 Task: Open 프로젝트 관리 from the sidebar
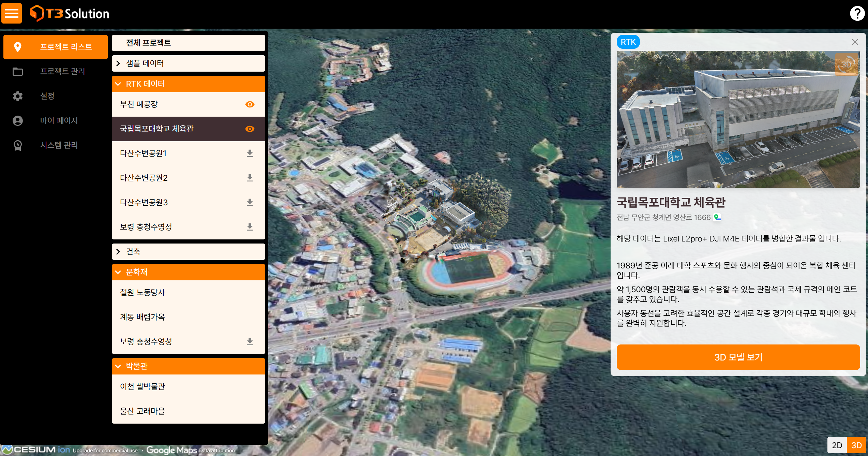[x=62, y=71]
